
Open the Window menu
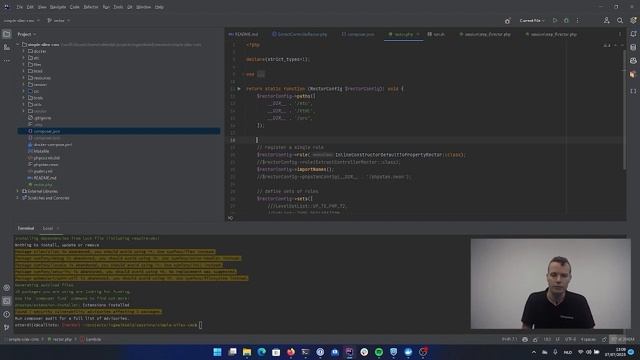tap(143, 7)
